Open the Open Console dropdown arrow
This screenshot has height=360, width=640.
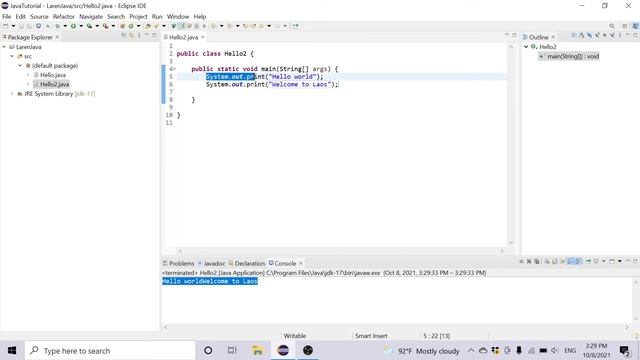coord(620,261)
